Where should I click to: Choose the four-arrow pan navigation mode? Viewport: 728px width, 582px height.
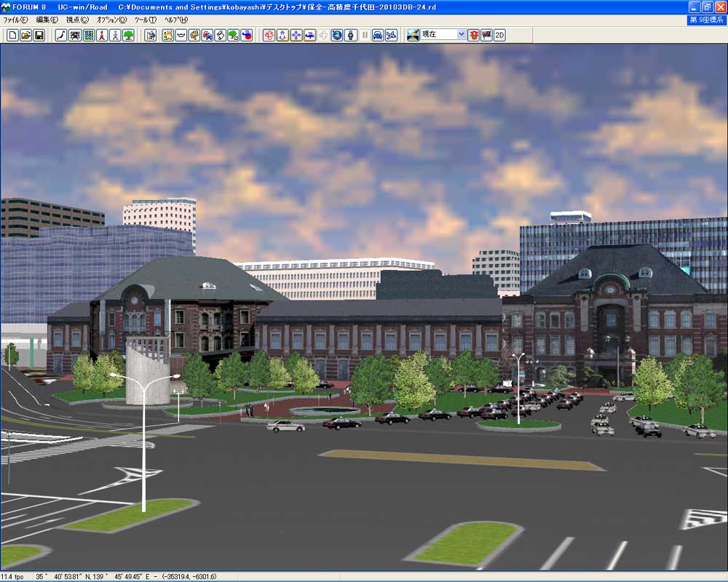click(x=296, y=35)
